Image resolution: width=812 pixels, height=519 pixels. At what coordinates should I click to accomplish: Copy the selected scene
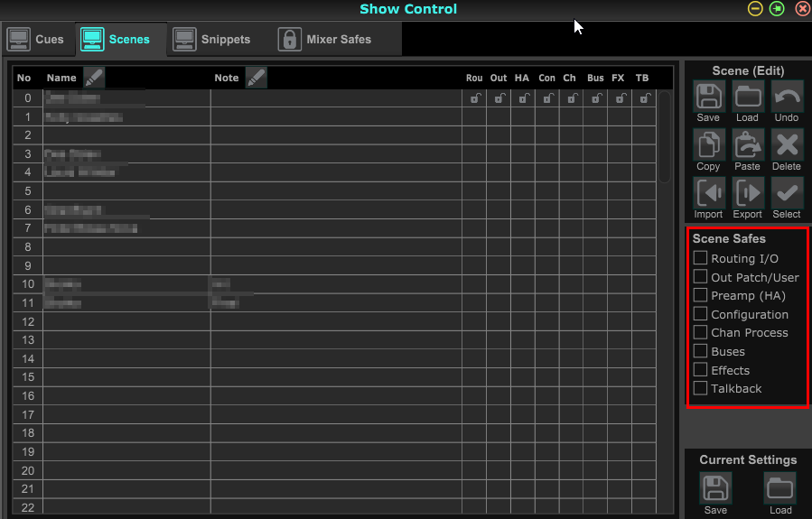708,145
